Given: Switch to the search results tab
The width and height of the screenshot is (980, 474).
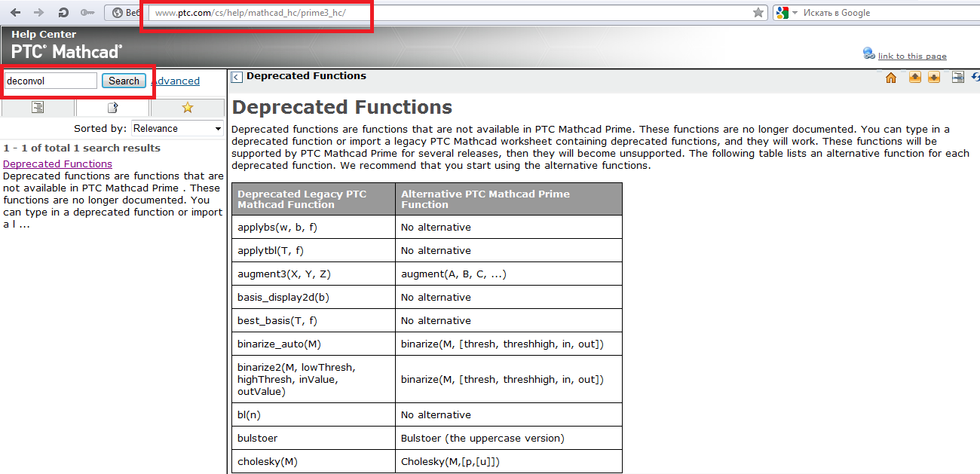Looking at the screenshot, I should 112,108.
